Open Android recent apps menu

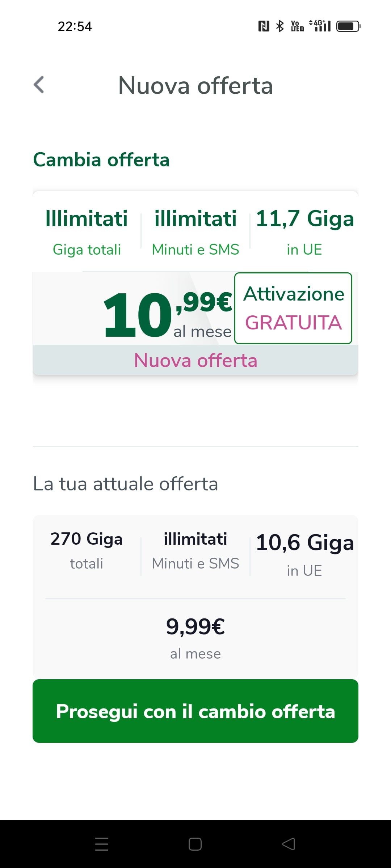(x=102, y=844)
